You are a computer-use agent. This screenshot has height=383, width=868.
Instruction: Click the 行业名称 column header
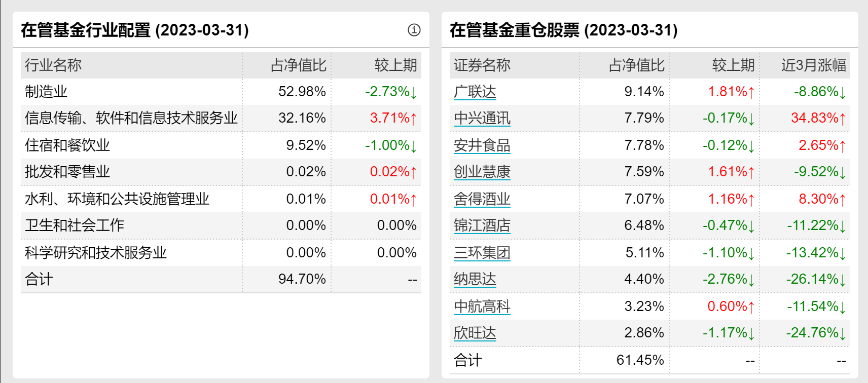[x=53, y=65]
